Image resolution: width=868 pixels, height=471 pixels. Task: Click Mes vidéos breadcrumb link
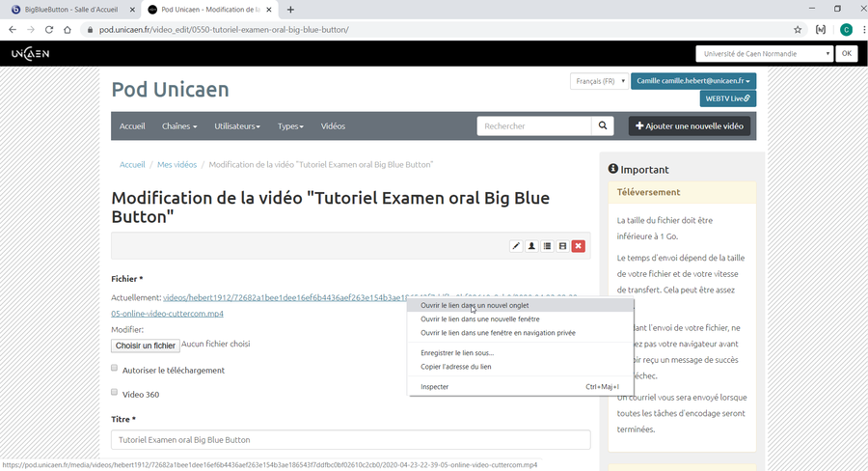[176, 165]
